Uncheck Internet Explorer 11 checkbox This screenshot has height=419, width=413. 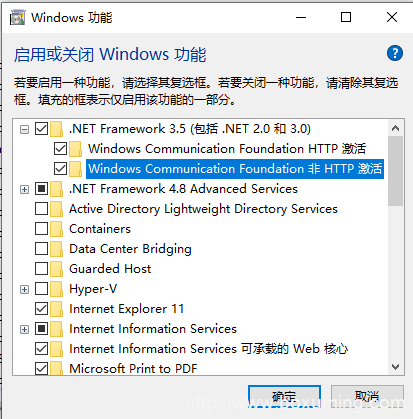coord(41,309)
